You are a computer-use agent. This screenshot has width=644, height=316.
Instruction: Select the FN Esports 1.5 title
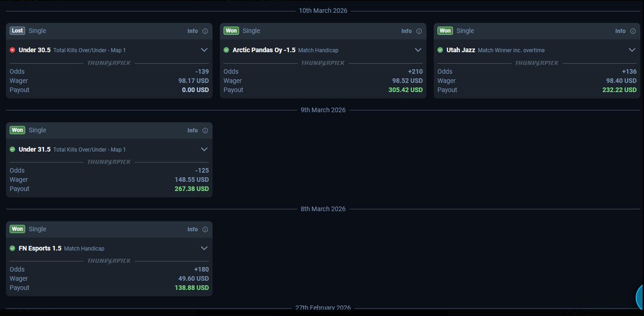(x=40, y=248)
